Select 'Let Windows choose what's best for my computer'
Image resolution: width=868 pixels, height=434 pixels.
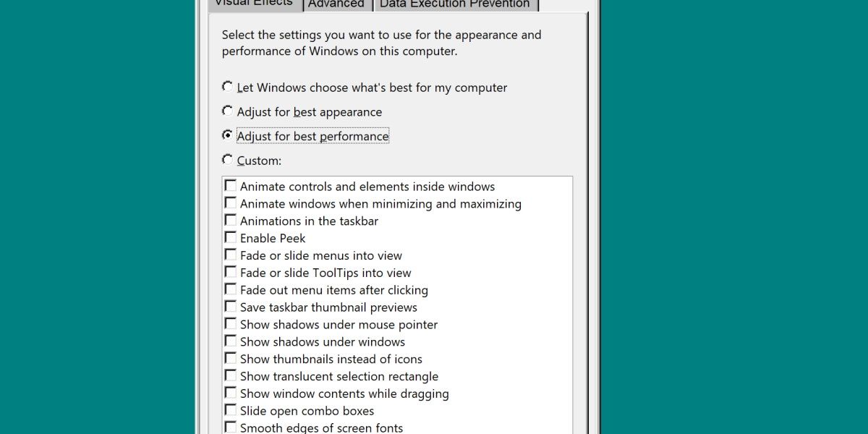(x=227, y=87)
